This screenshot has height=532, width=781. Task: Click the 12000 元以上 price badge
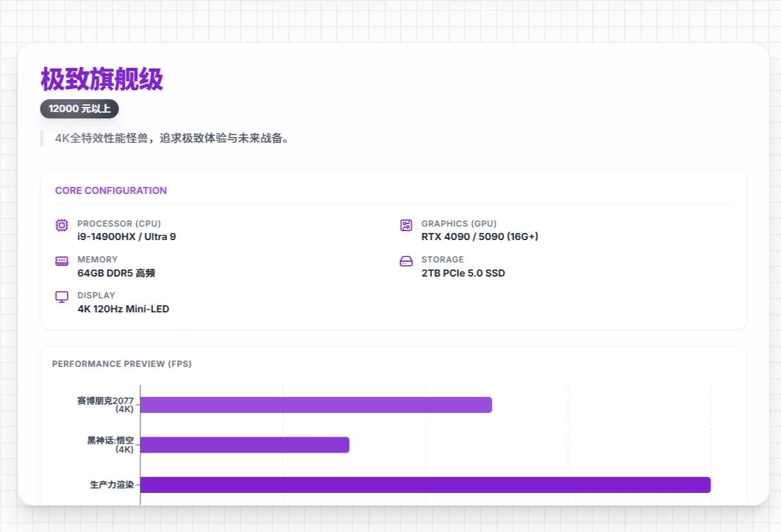tap(79, 109)
